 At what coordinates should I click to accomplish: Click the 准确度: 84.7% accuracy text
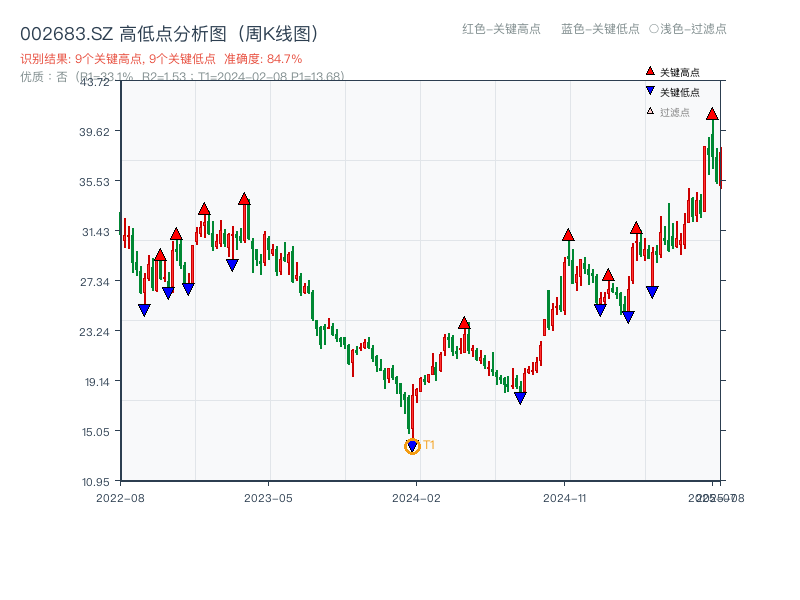tap(263, 59)
